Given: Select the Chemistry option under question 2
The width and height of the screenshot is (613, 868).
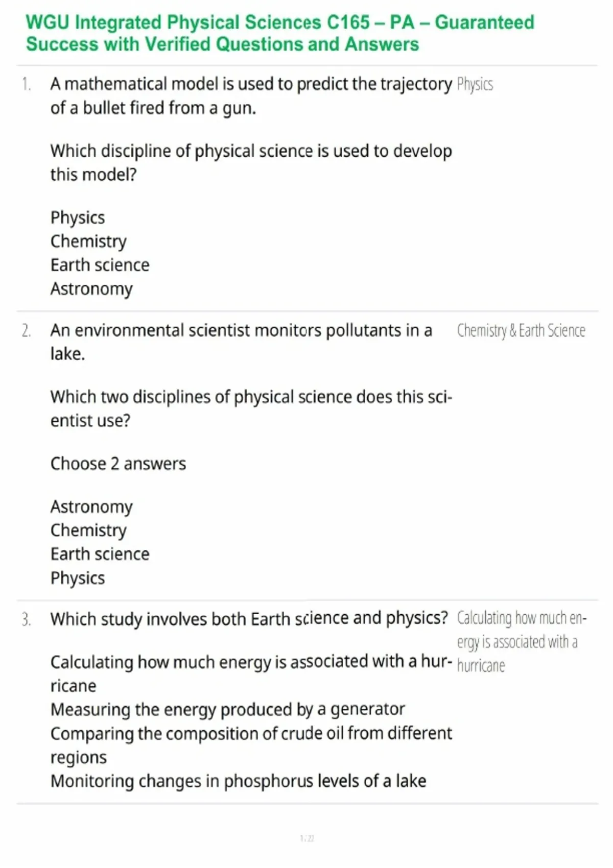Looking at the screenshot, I should (88, 531).
